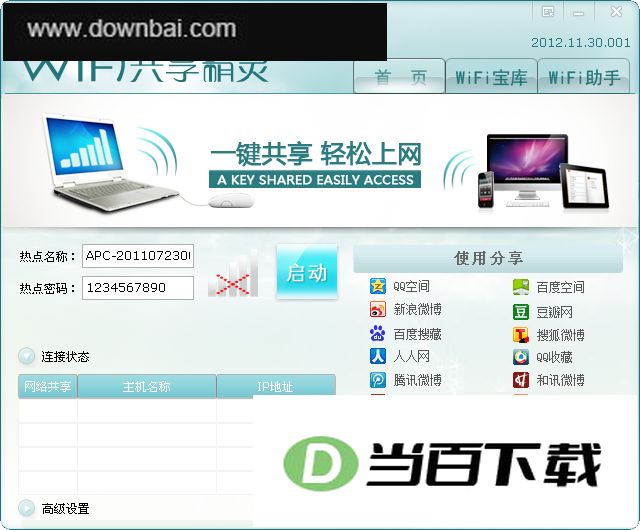Open the WiFi助手 tab
This screenshot has width=640, height=530.
click(584, 76)
